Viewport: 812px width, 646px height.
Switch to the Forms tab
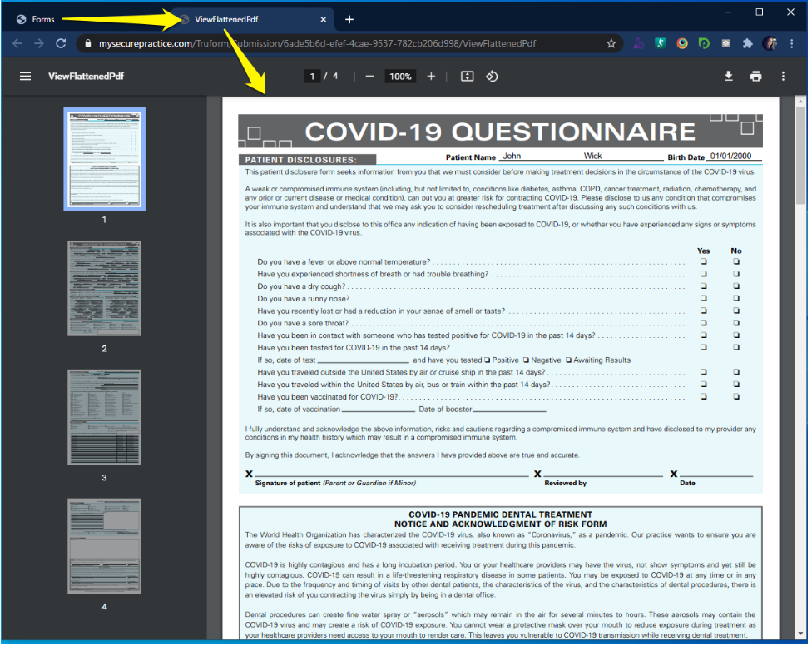(43, 19)
